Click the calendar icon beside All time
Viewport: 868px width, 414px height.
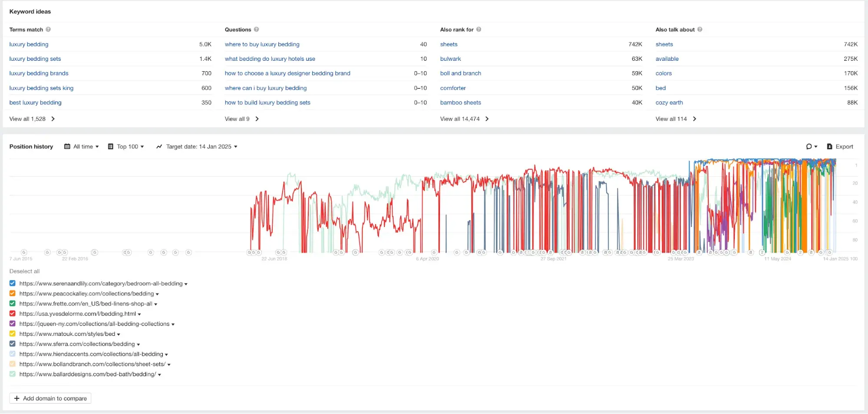(67, 147)
